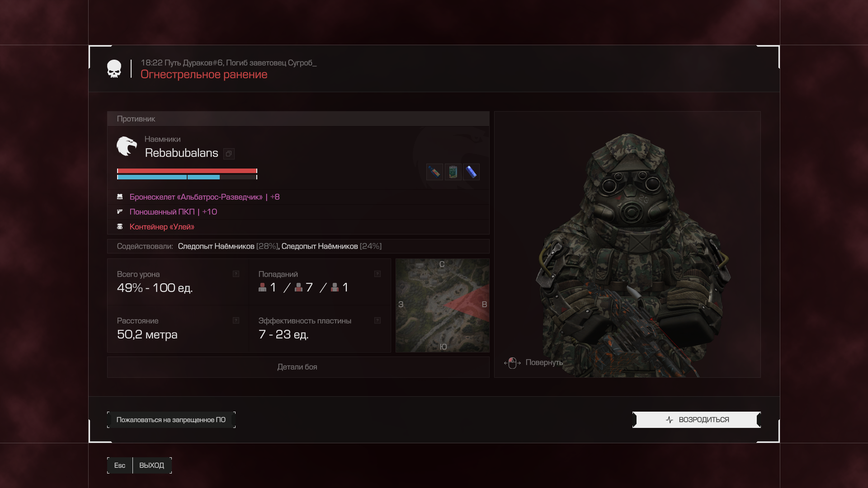Screen dimensions: 868x488
Task: Click the body hits icon
Action: [x=298, y=287]
